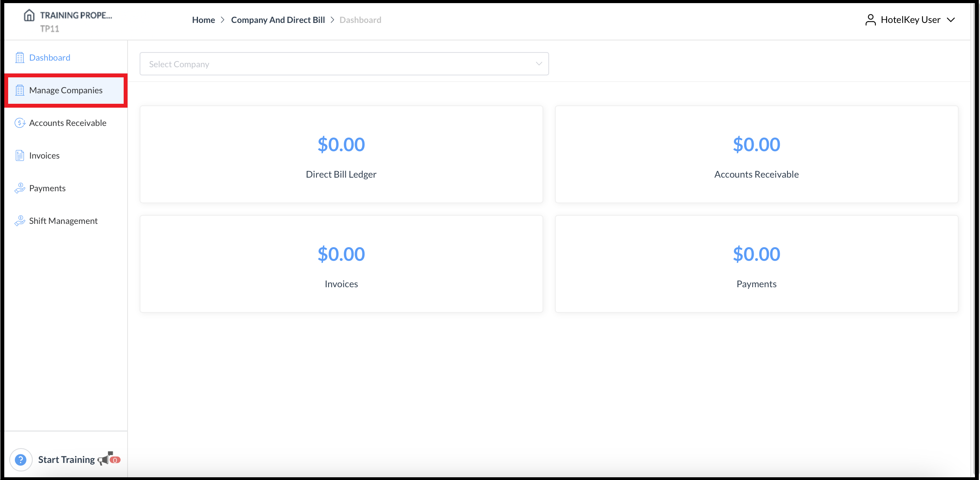The image size is (980, 480).
Task: Open help via the question mark icon
Action: point(21,459)
